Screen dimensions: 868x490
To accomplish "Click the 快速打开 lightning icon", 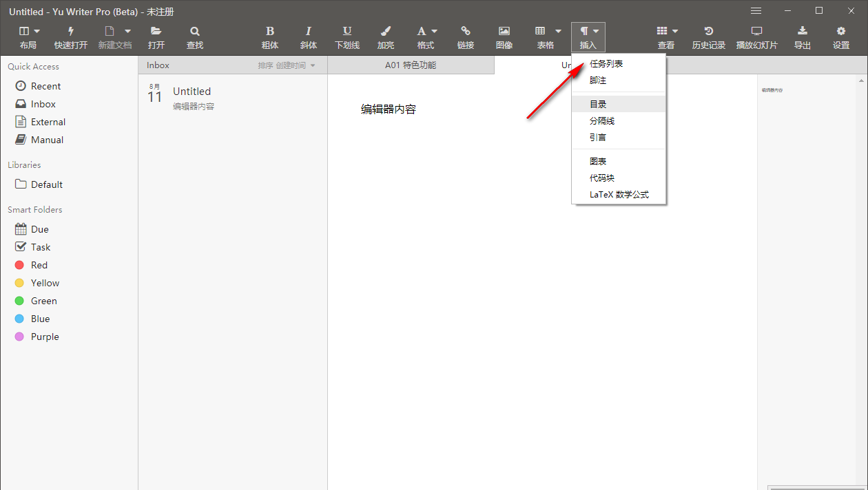I will coord(71,31).
